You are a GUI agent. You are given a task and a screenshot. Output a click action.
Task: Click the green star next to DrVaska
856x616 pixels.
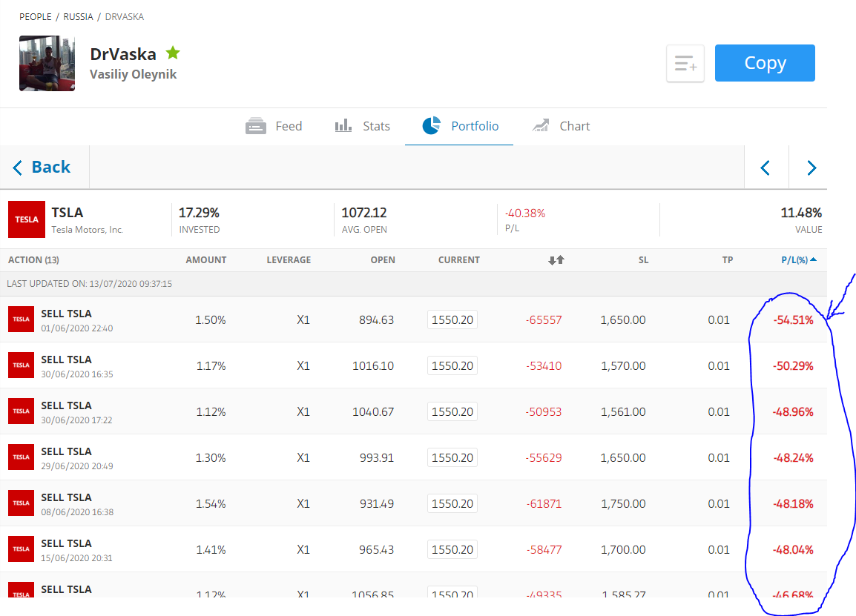coord(173,53)
